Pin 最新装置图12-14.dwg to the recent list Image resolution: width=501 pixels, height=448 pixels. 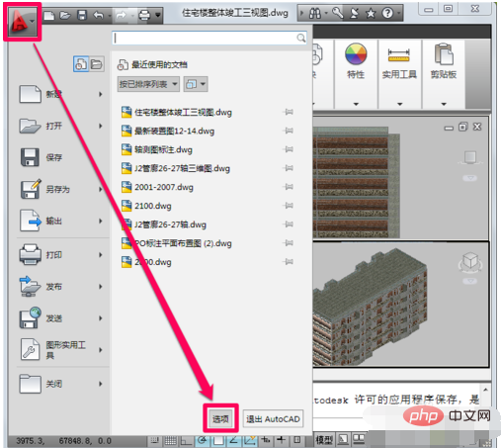tap(289, 131)
